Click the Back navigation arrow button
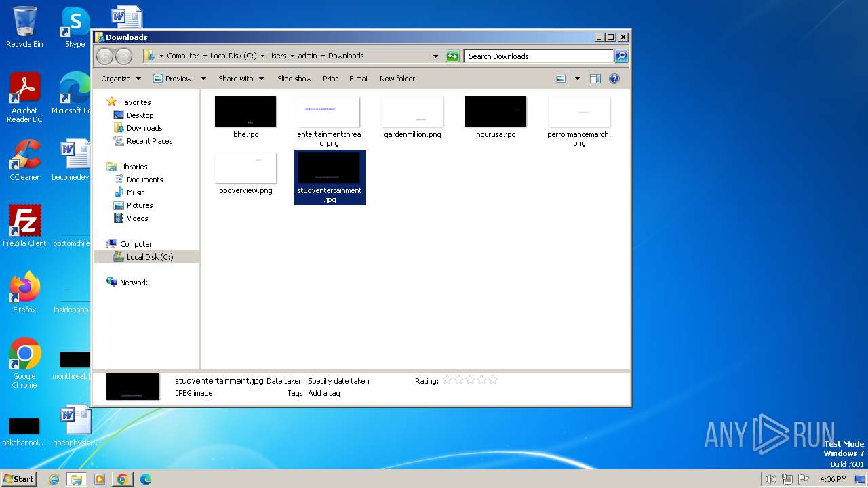The image size is (868, 488). coord(104,56)
